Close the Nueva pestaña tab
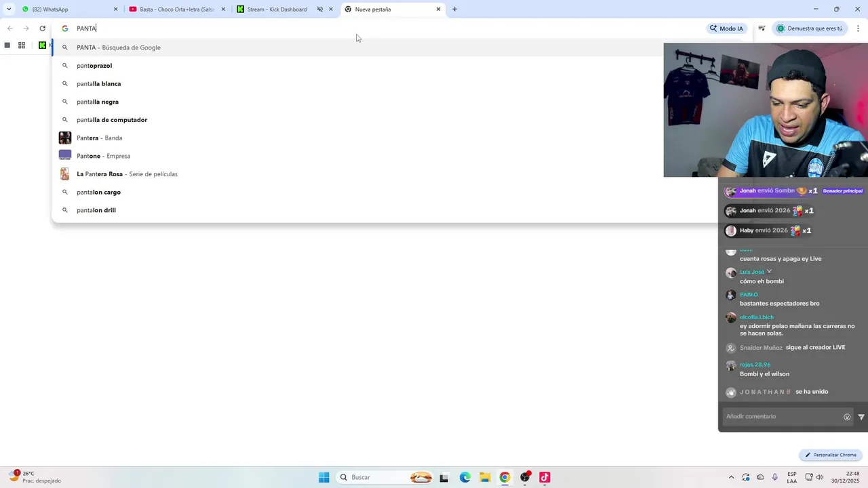The height and width of the screenshot is (488, 868). 438,9
